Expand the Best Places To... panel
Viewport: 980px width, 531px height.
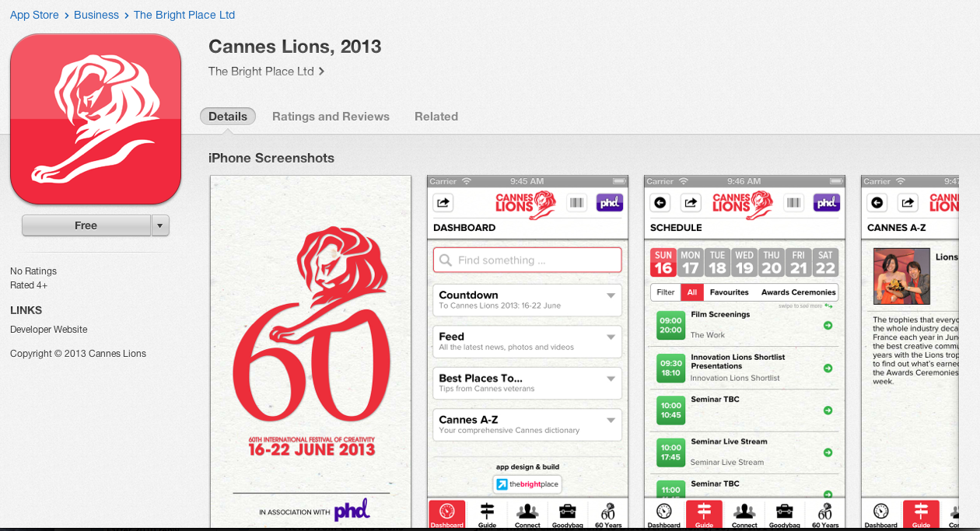527,383
